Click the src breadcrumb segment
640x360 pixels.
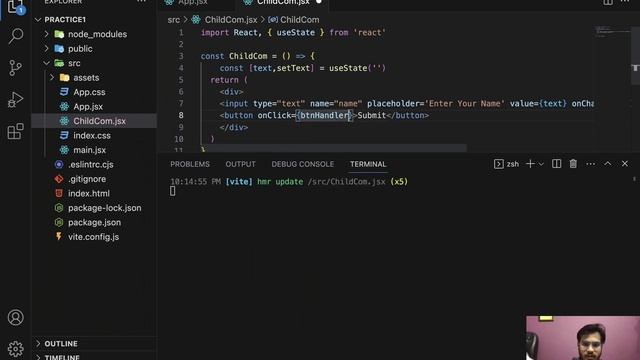173,20
